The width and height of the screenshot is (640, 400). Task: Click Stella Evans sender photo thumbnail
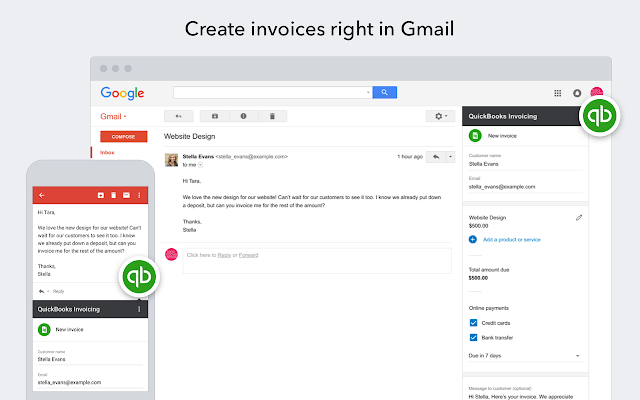click(171, 160)
